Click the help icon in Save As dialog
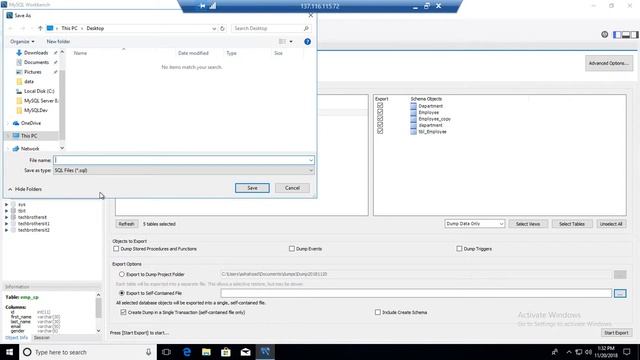Screen dimensions: 640x360 [307, 42]
